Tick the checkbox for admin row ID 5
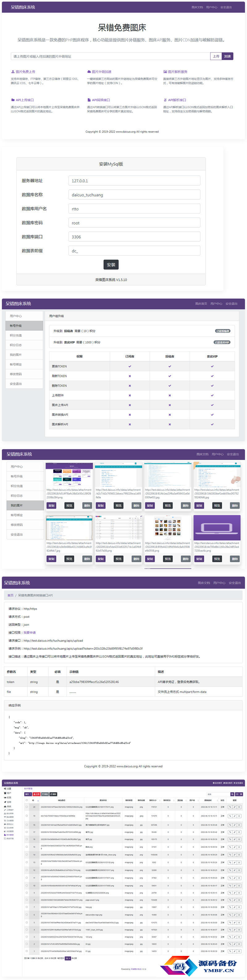 click(27, 922)
